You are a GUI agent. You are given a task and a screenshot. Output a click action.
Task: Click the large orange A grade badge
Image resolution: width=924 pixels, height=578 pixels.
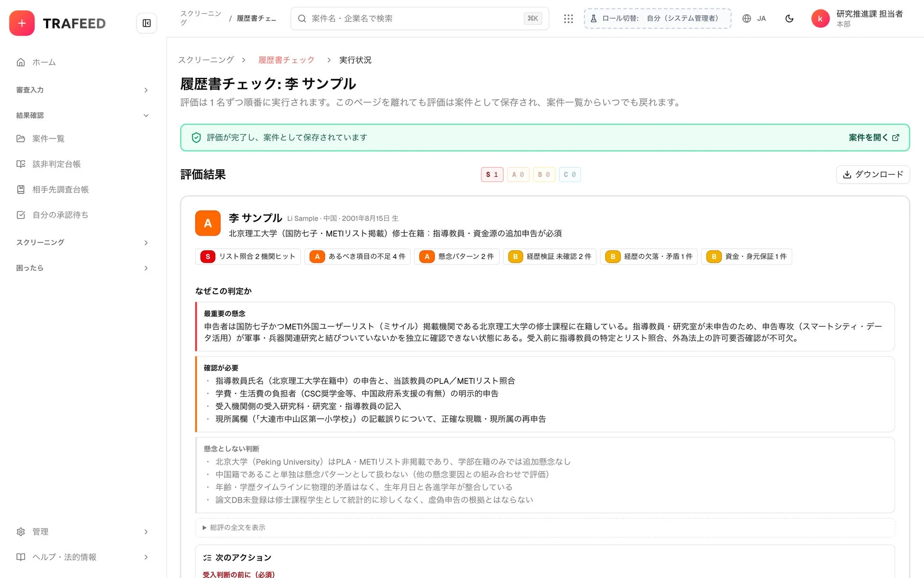pos(208,223)
